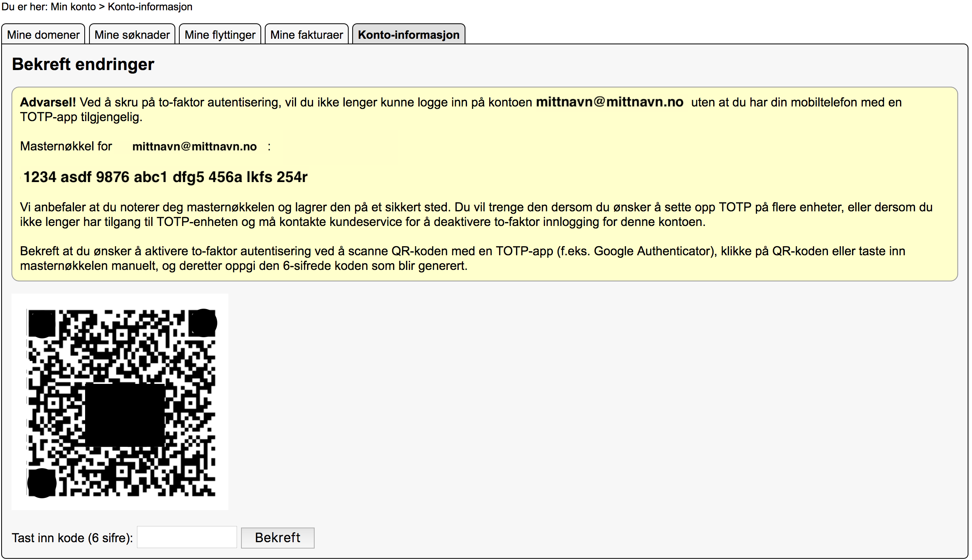
Task: Click the Konto-informasjon tab
Action: click(x=409, y=34)
